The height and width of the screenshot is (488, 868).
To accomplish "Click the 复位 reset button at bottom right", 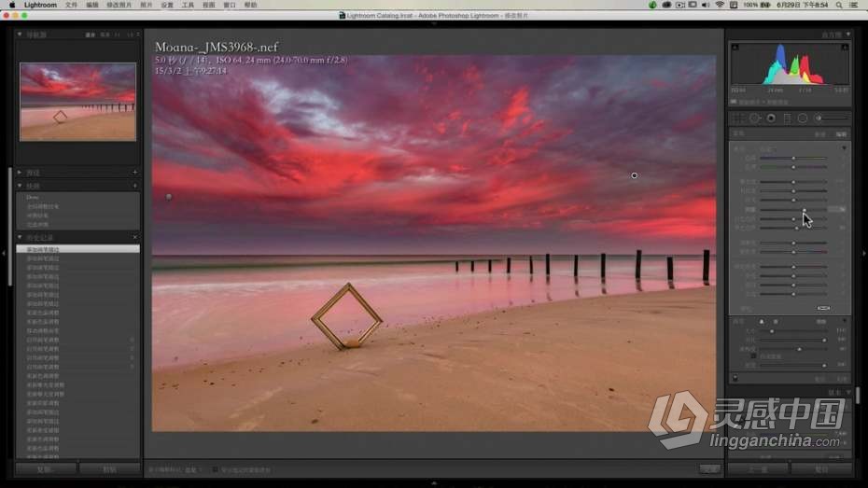I will coord(821,469).
